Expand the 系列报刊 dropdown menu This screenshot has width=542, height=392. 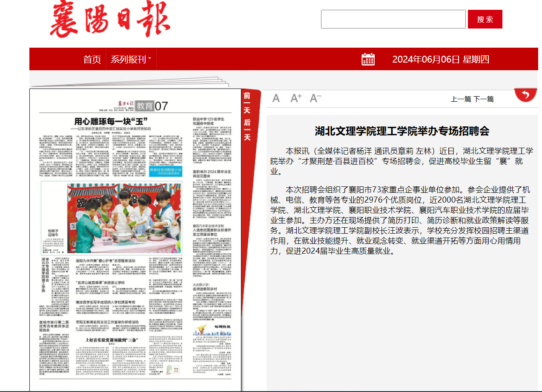(131, 60)
